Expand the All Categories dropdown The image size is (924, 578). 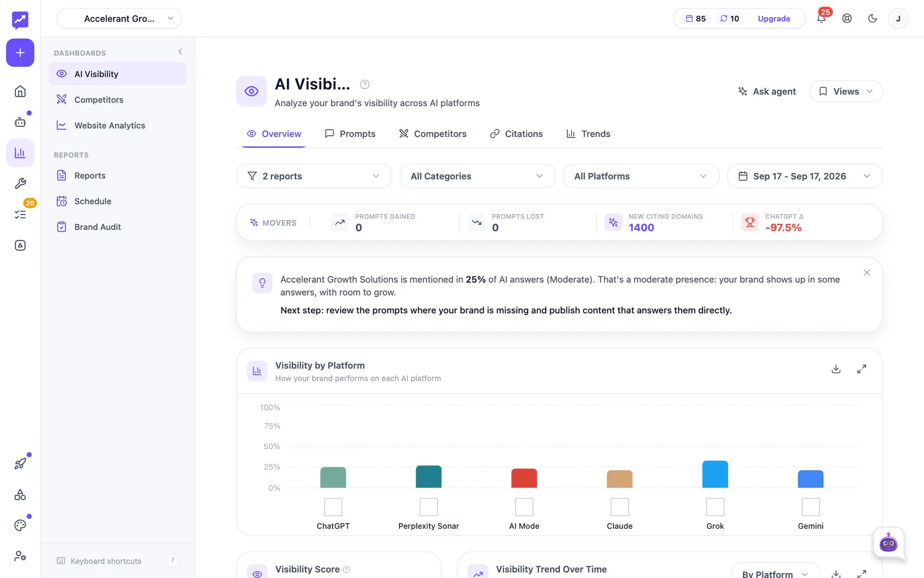pos(477,176)
